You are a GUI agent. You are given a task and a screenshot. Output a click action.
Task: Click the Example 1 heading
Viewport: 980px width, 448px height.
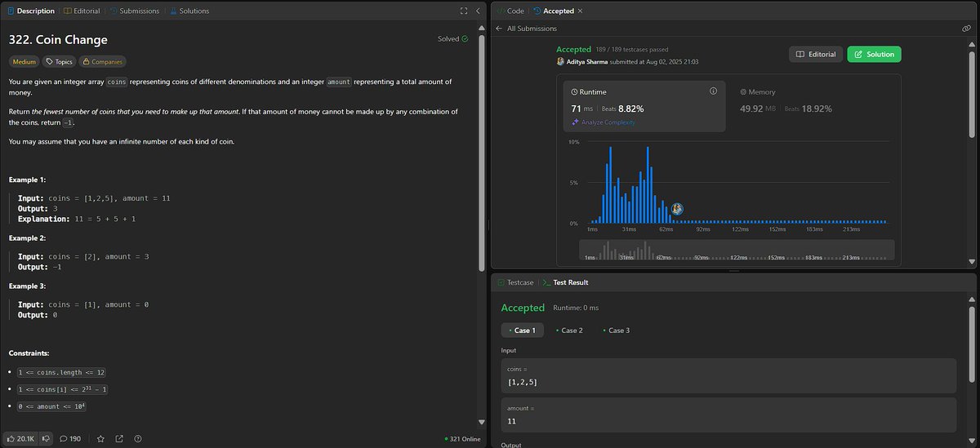coord(28,180)
